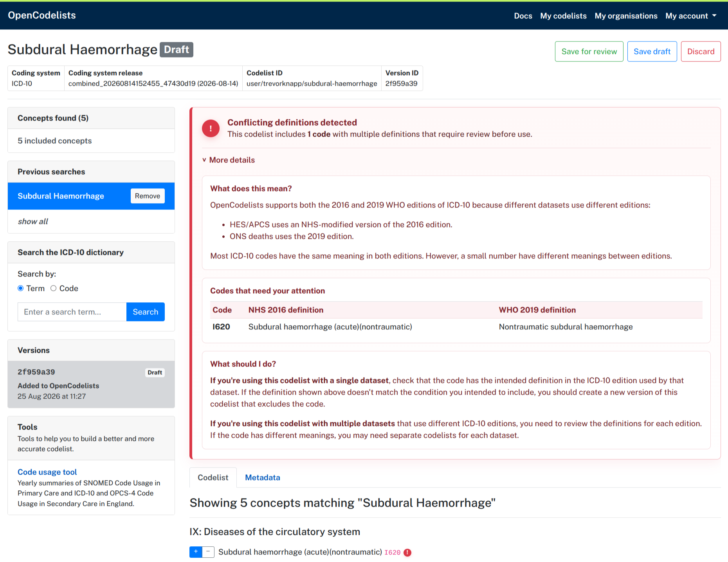The width and height of the screenshot is (728, 562).
Task: Switch to the Metadata tab
Action: (263, 477)
